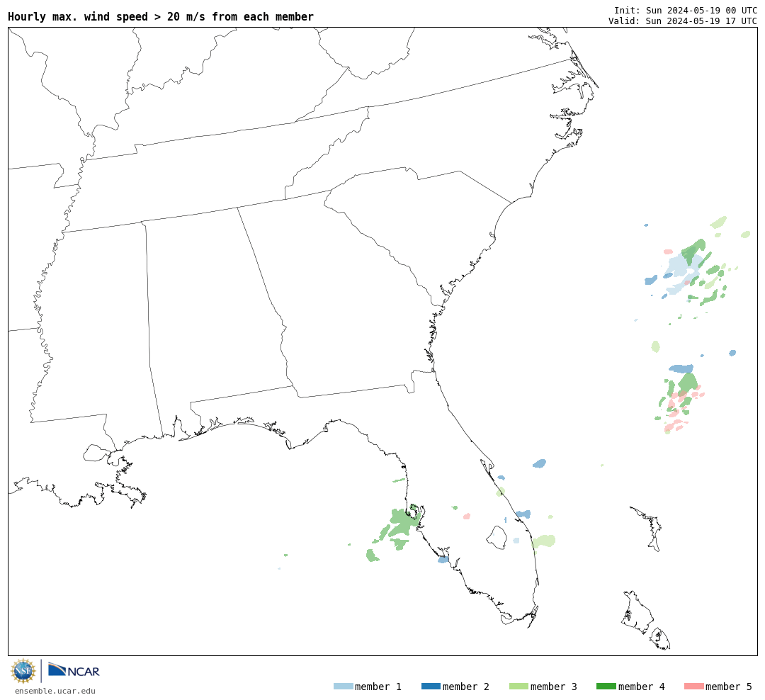The width and height of the screenshot is (765, 700).
Task: Click the 'Hourly max. wind speed' title
Action: coord(161,16)
